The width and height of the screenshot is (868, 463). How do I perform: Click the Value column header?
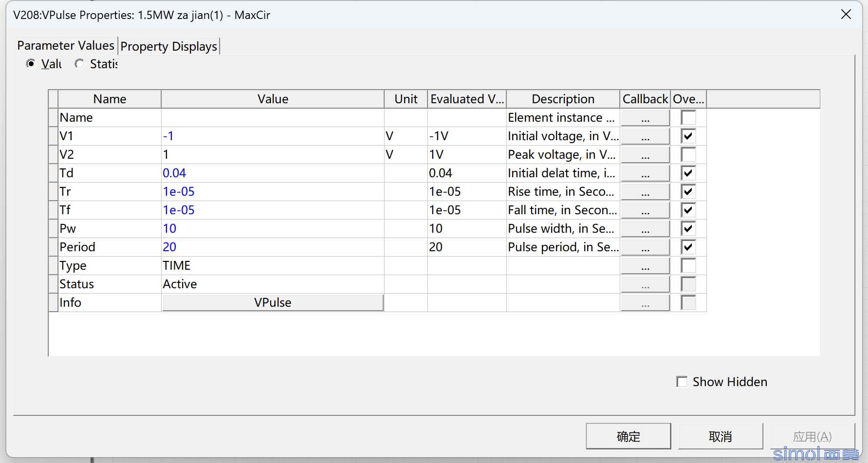coord(273,99)
